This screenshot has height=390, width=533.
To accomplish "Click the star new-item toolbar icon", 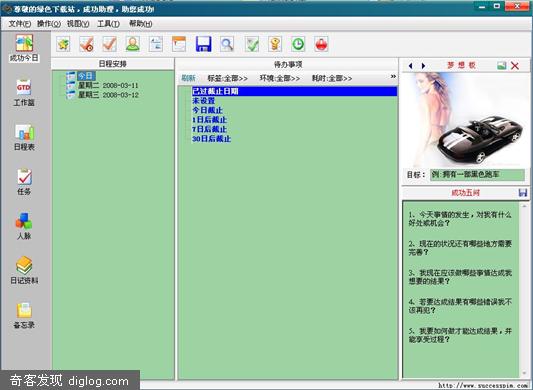I will point(64,44).
